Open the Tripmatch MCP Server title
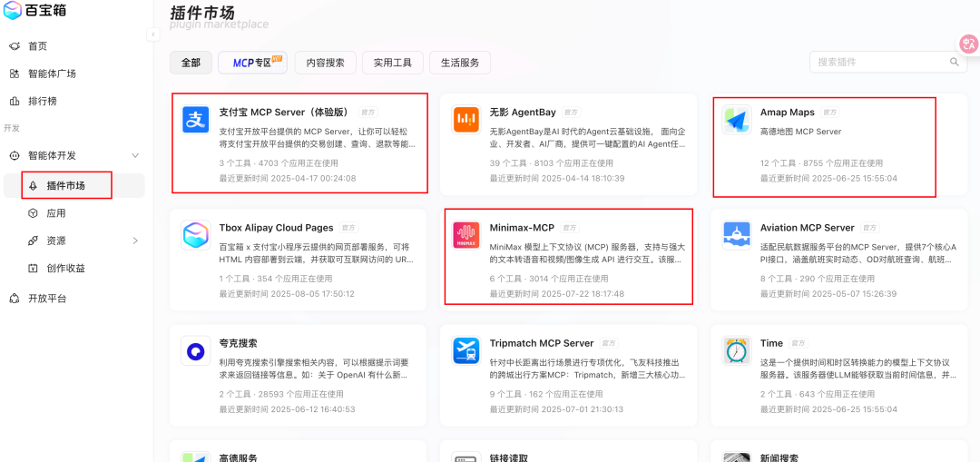The width and height of the screenshot is (980, 462). 541,343
